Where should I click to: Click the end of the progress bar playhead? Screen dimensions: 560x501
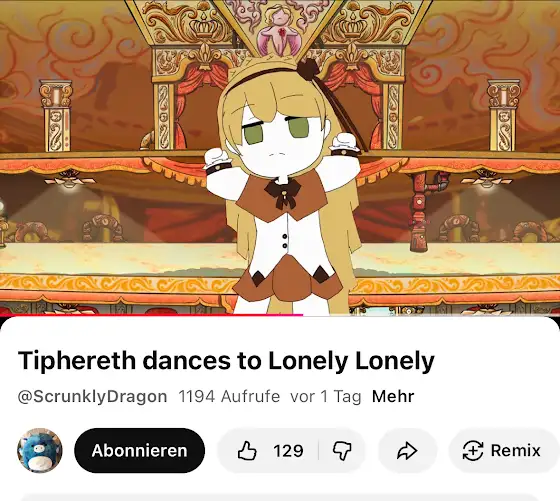(x=303, y=315)
